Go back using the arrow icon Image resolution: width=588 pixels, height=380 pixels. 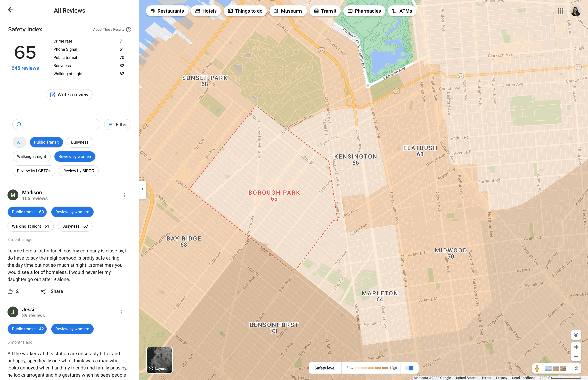pyautogui.click(x=11, y=10)
